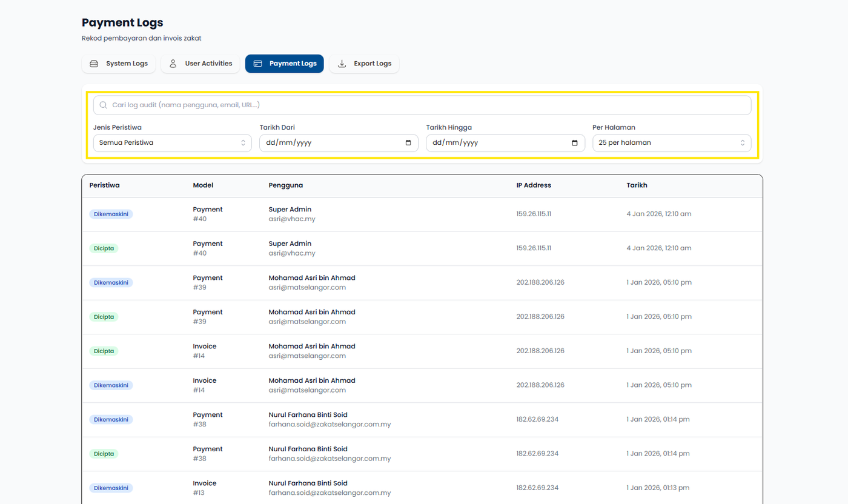Viewport: 848px width, 504px height.
Task: Click the Tarikh Hingga date input field
Action: pos(494,143)
